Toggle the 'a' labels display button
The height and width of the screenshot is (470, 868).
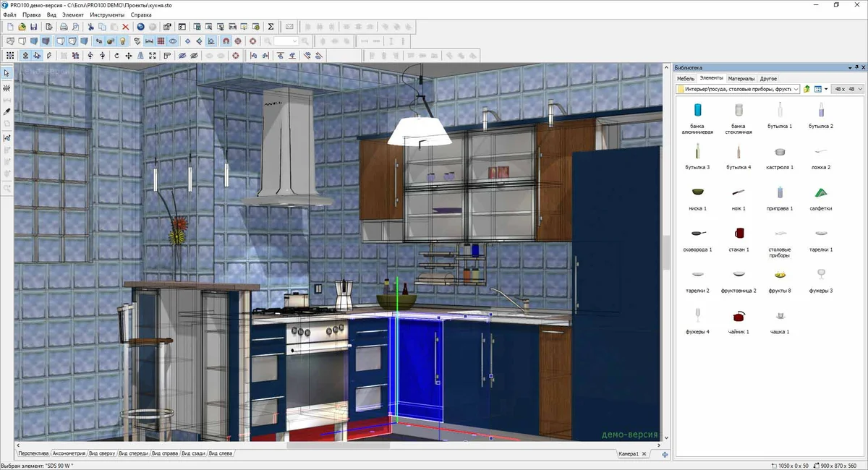[x=99, y=41]
